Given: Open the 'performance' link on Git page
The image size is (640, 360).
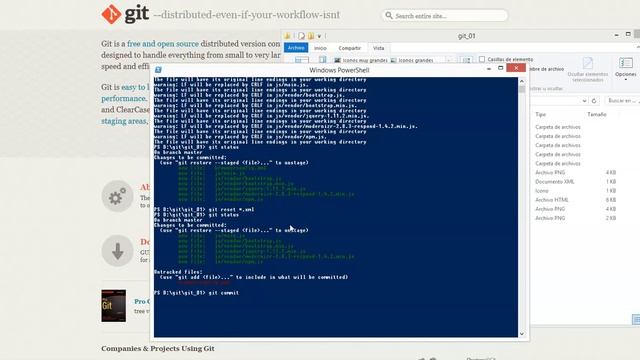Looking at the screenshot, I should coord(123,99).
